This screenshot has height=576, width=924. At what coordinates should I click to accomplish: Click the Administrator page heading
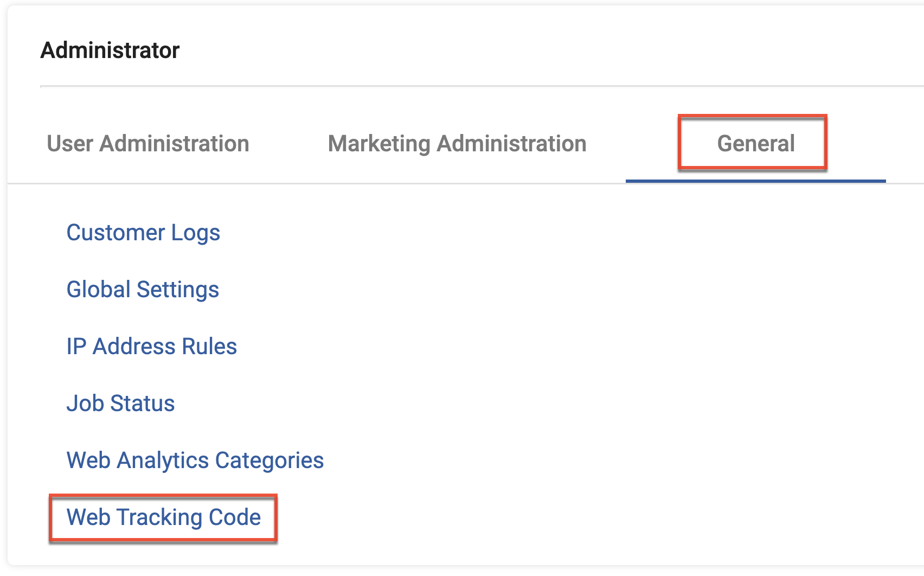(111, 50)
